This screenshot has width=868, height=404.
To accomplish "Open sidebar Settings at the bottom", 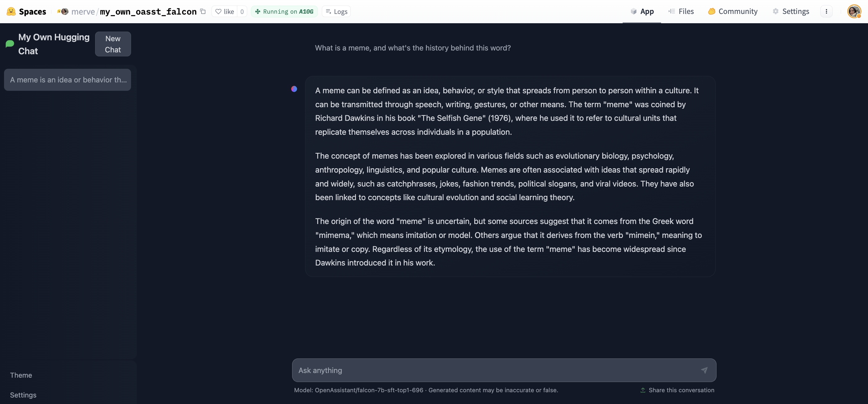I will 23,395.
